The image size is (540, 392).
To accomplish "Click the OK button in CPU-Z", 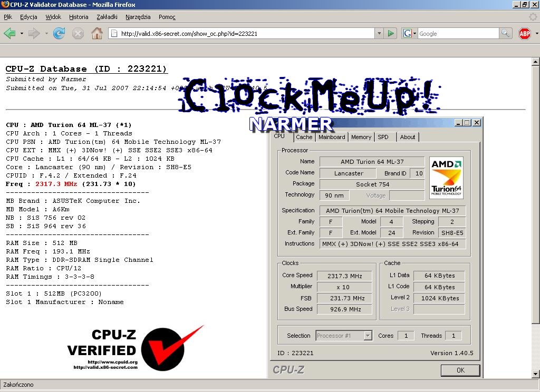I will click(x=460, y=370).
